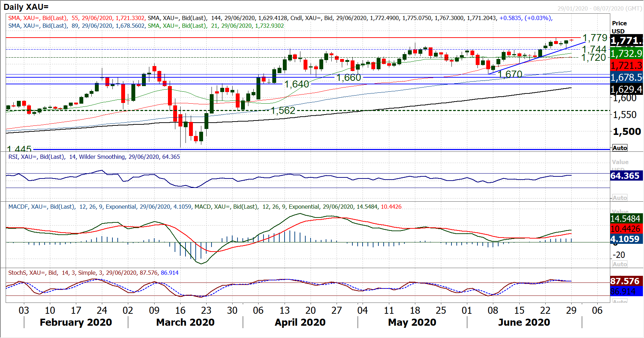The width and height of the screenshot is (644, 338).
Task: Select the 1,640 horizontal level label
Action: coord(297,84)
